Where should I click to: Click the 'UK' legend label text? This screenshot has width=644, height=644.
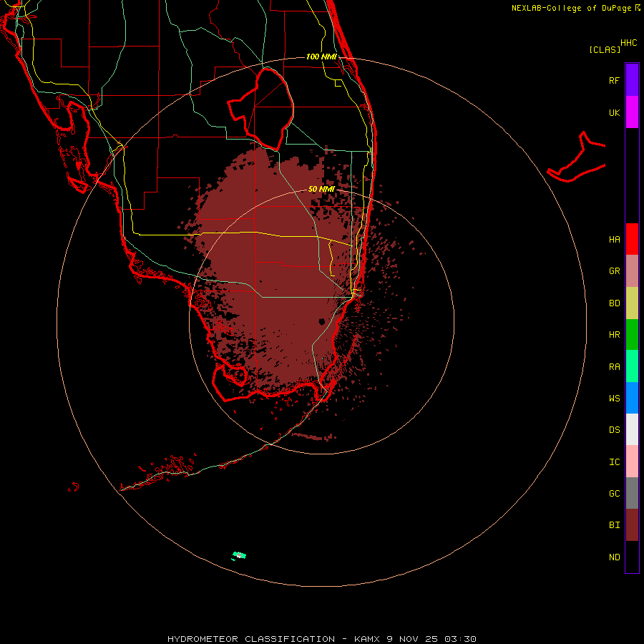(x=614, y=112)
